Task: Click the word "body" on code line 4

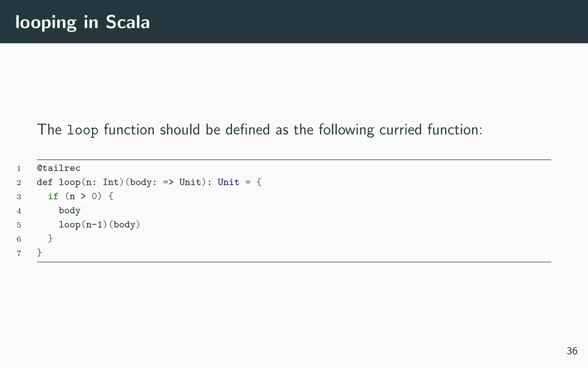Action: [x=69, y=210]
